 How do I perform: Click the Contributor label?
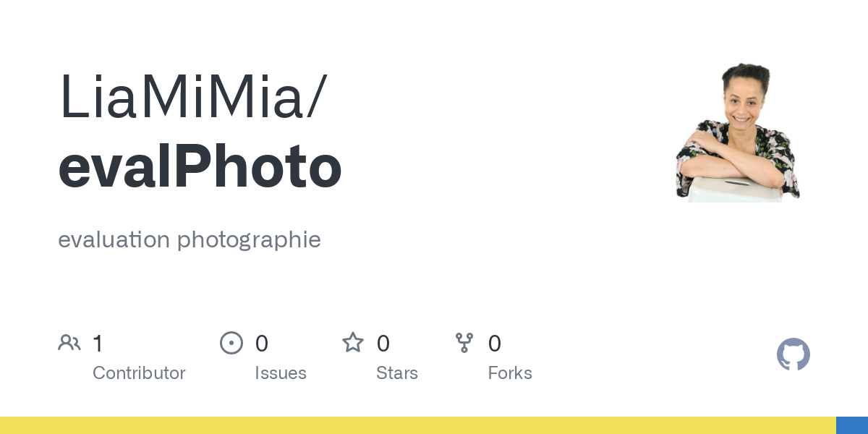(139, 373)
